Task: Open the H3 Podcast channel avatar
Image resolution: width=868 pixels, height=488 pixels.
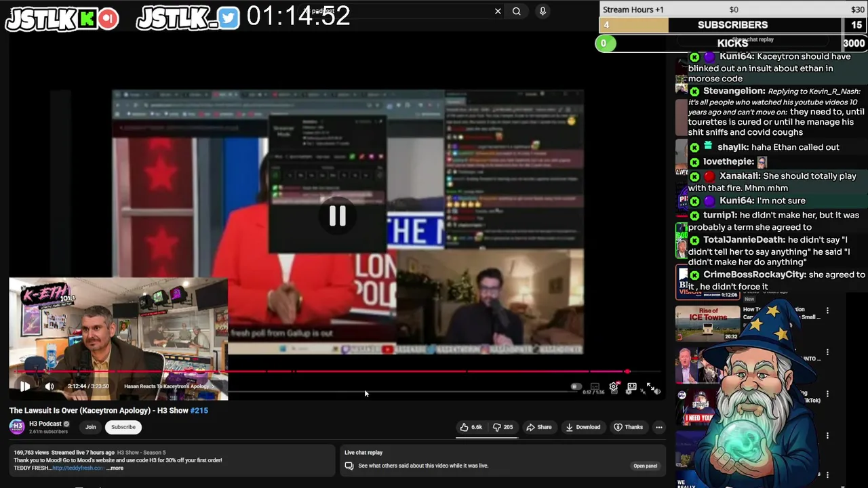Action: point(17,427)
